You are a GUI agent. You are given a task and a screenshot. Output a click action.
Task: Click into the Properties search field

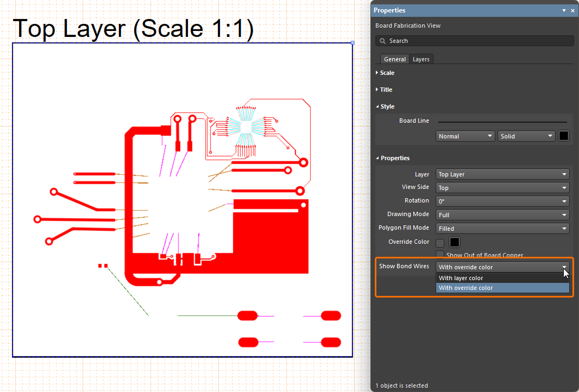click(478, 41)
